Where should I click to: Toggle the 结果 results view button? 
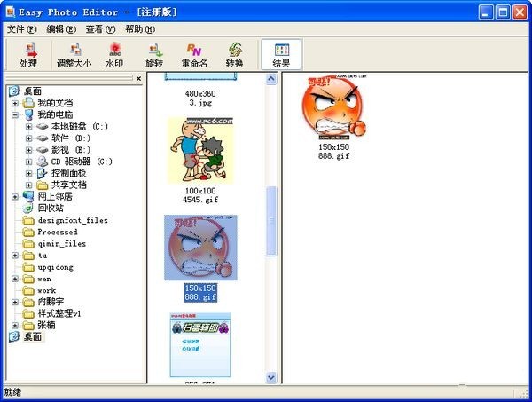(x=281, y=55)
